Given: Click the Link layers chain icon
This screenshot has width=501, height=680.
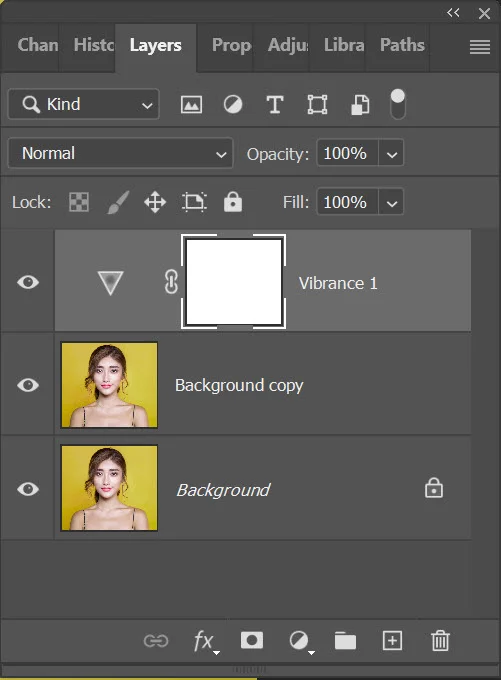Looking at the screenshot, I should pos(156,641).
